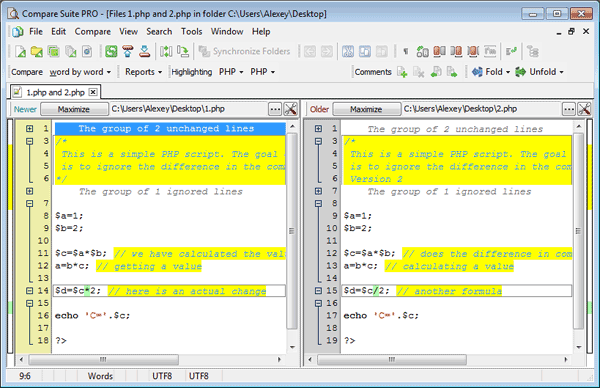This screenshot has width=600, height=388.
Task: Click the 1.php file path field
Action: click(x=189, y=109)
